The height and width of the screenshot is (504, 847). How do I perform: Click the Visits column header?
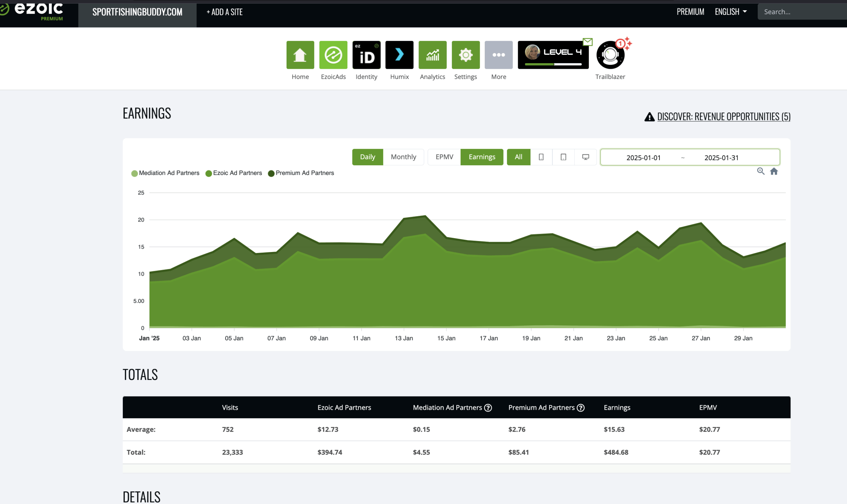click(230, 407)
